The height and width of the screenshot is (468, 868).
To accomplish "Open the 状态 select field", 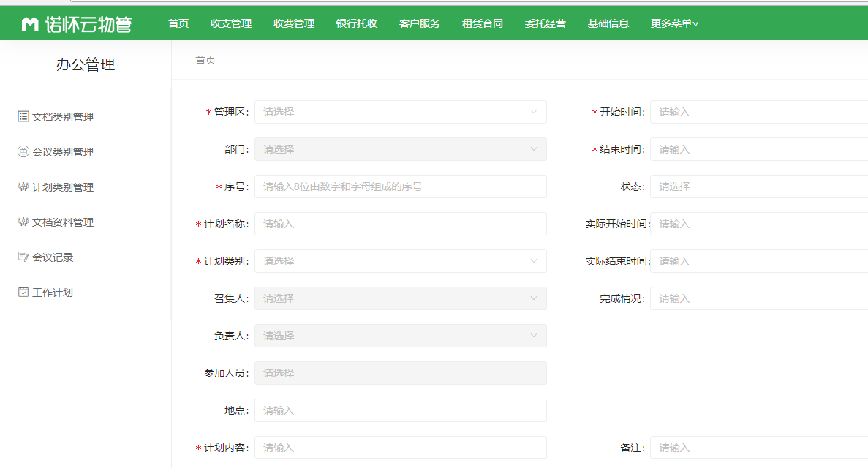I will click(758, 186).
